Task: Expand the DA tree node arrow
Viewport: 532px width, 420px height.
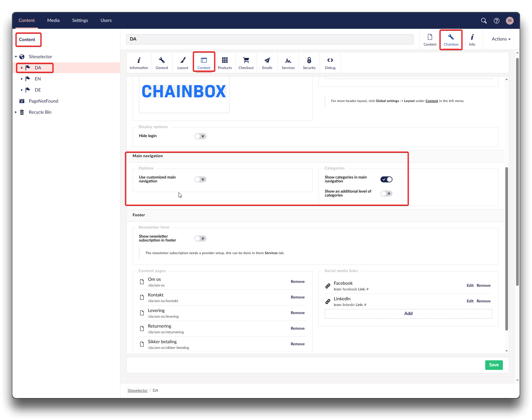Action: point(22,68)
